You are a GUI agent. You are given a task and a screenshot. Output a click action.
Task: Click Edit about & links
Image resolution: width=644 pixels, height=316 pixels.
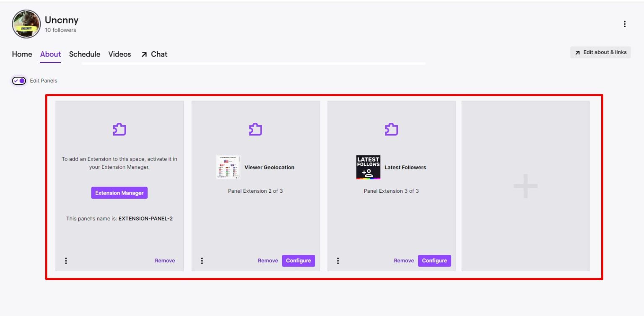click(600, 52)
